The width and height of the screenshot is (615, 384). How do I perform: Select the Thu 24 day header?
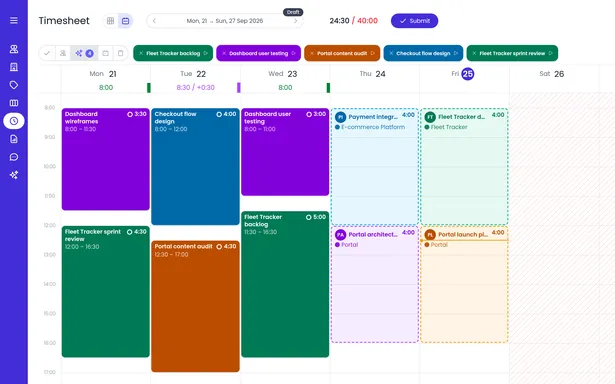click(x=373, y=74)
